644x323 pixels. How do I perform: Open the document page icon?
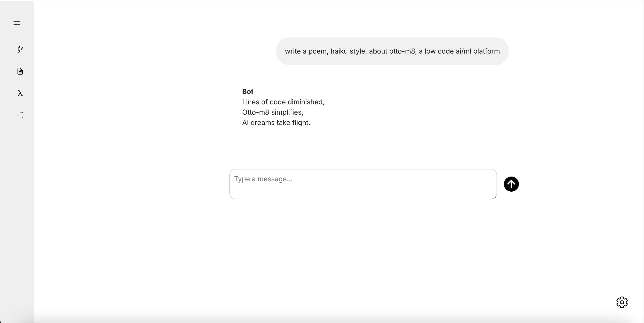click(20, 71)
